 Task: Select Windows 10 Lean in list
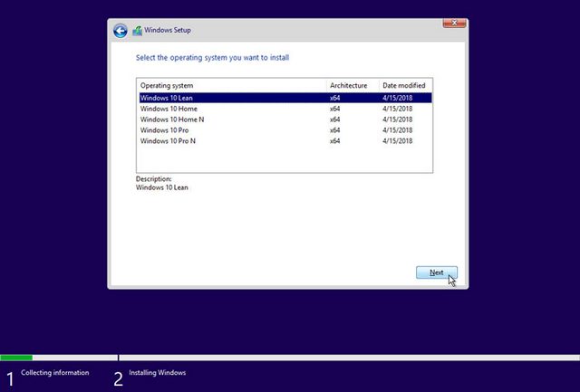pyautogui.click(x=285, y=98)
